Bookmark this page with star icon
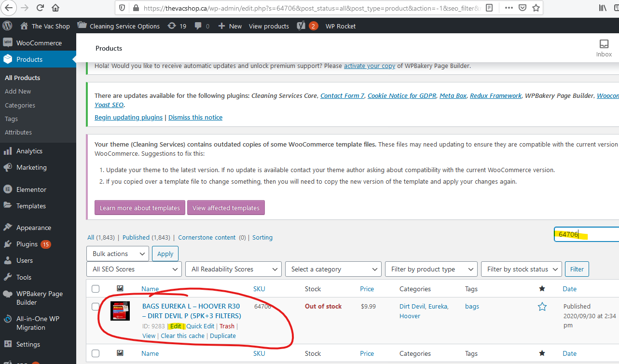This screenshot has width=619, height=364. coord(535,8)
